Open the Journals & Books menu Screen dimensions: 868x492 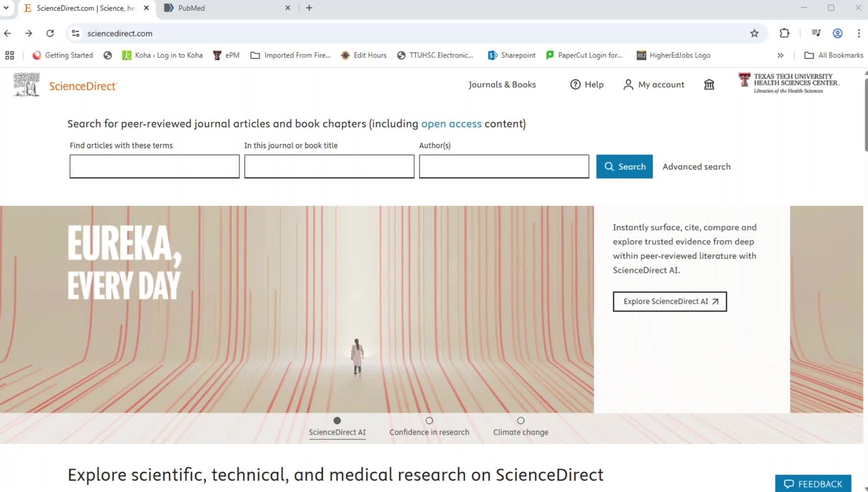(x=502, y=85)
